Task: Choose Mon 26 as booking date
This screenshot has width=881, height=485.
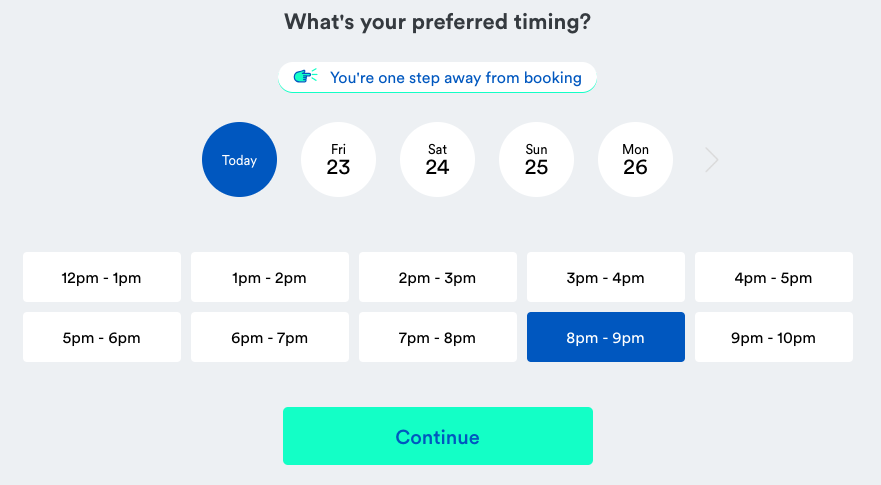Action: (635, 160)
